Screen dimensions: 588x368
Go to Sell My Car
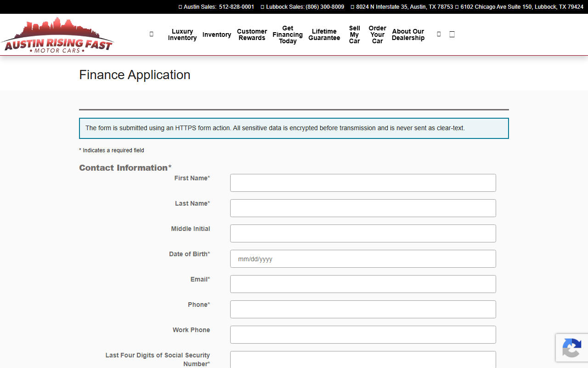[355, 34]
